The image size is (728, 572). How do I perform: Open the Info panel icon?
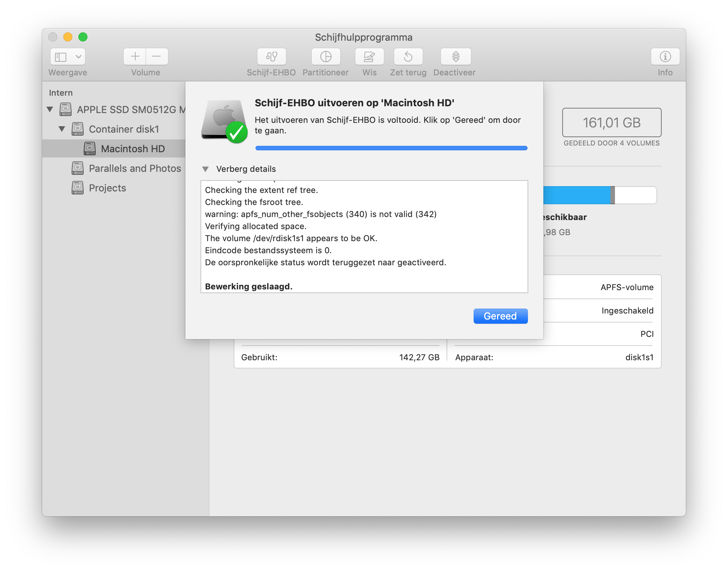(x=665, y=57)
